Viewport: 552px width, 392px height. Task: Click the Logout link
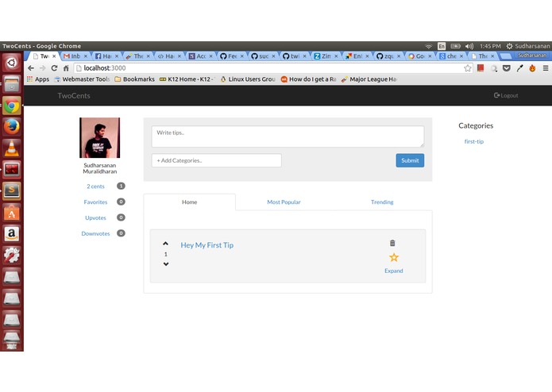click(x=506, y=95)
